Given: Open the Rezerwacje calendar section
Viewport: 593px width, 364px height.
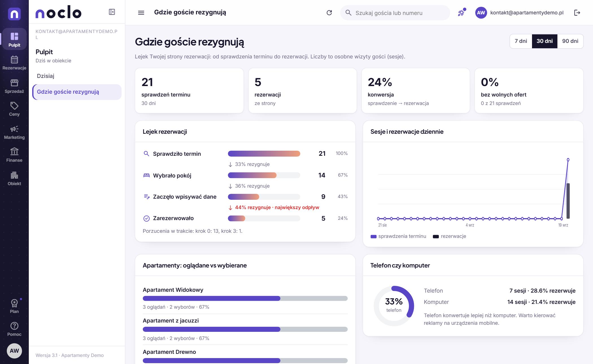Looking at the screenshot, I should tap(14, 63).
